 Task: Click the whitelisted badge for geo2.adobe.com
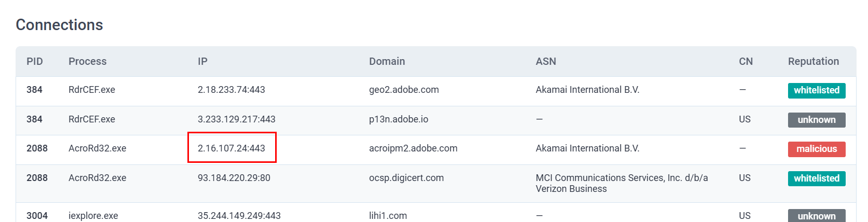[816, 90]
